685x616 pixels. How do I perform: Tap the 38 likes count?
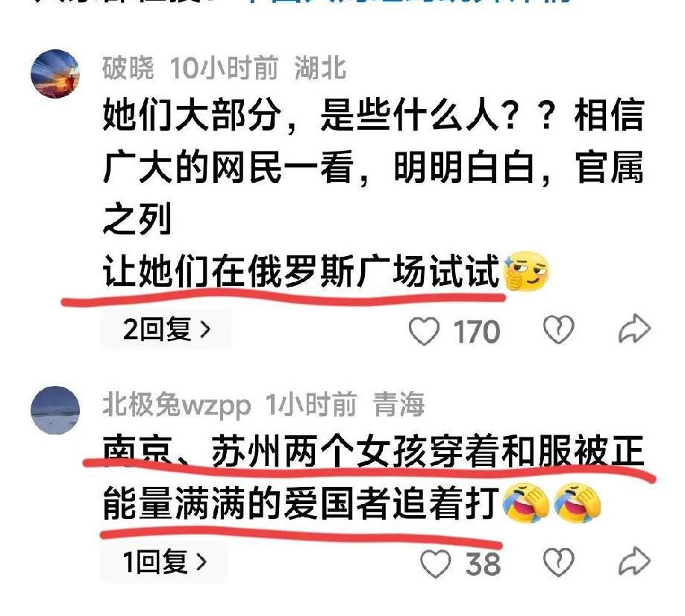(483, 564)
